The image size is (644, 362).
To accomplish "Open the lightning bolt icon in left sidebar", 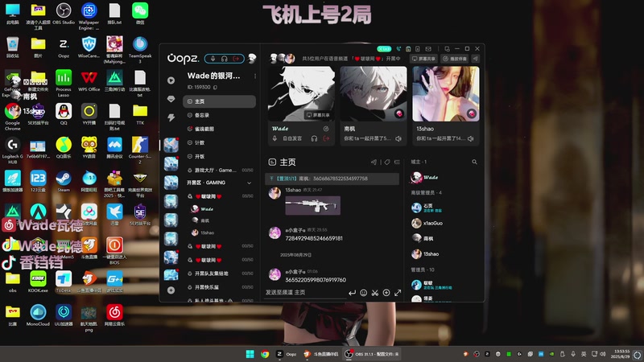I will coord(171,117).
